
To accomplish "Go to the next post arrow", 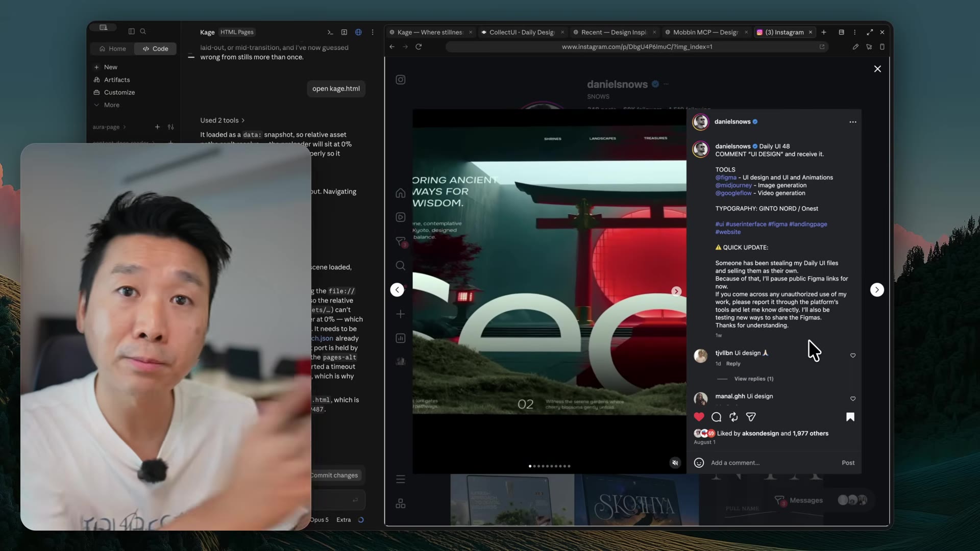I will pos(877,290).
